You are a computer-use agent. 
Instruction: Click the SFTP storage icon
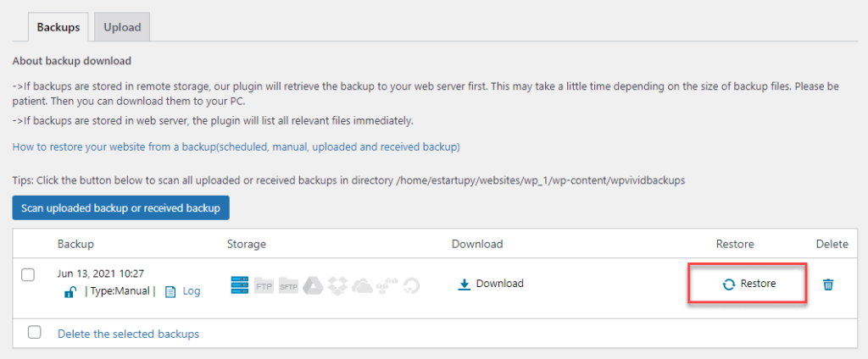(x=288, y=285)
